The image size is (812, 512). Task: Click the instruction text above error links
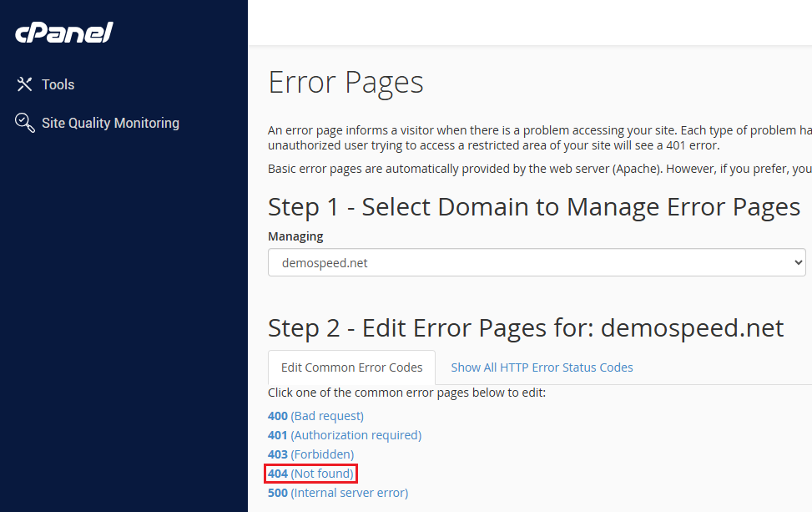[406, 393]
